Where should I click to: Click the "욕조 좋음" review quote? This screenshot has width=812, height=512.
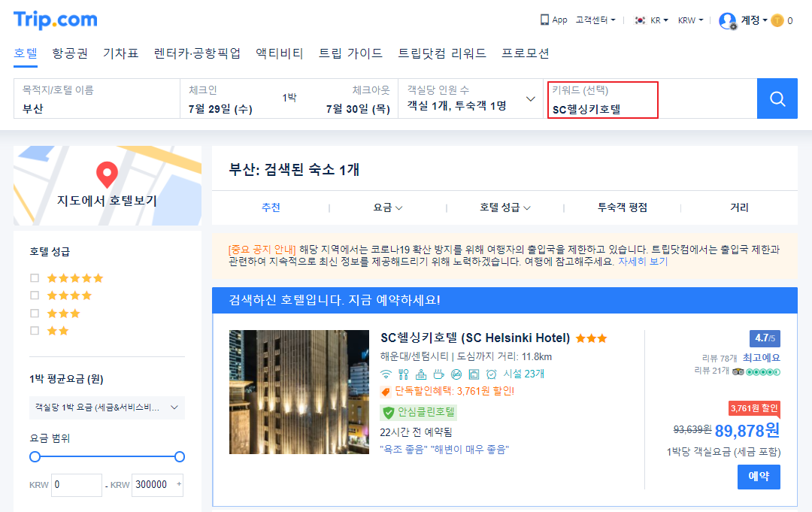click(x=404, y=450)
